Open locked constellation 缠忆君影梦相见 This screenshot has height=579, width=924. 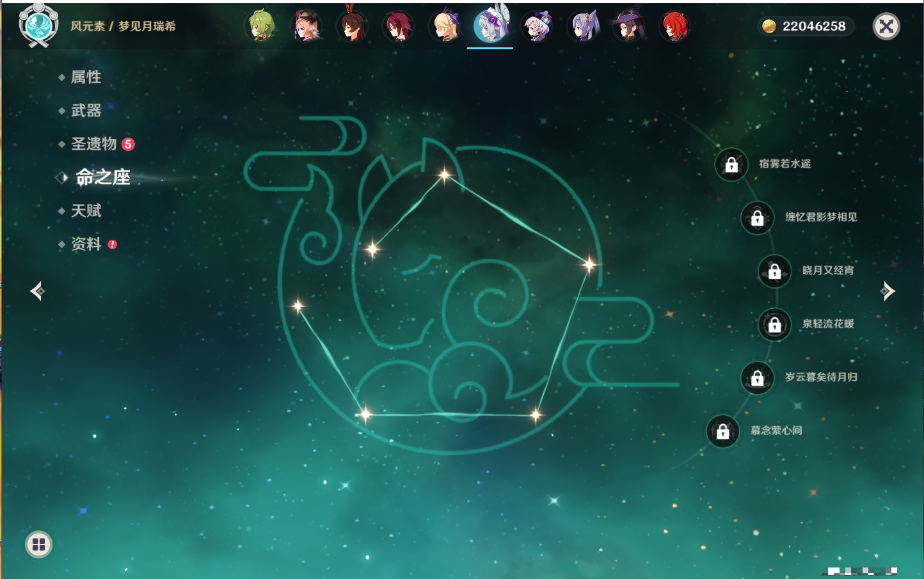pyautogui.click(x=758, y=218)
